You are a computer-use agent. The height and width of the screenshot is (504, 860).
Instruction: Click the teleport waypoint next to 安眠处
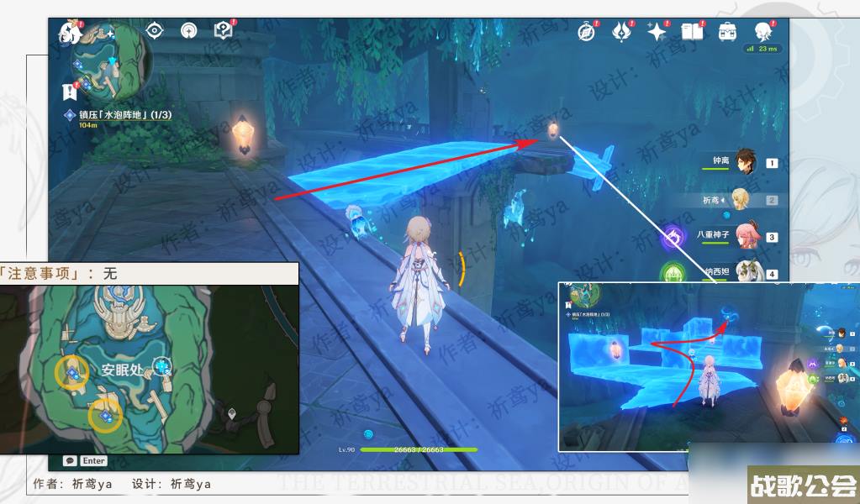coord(161,366)
